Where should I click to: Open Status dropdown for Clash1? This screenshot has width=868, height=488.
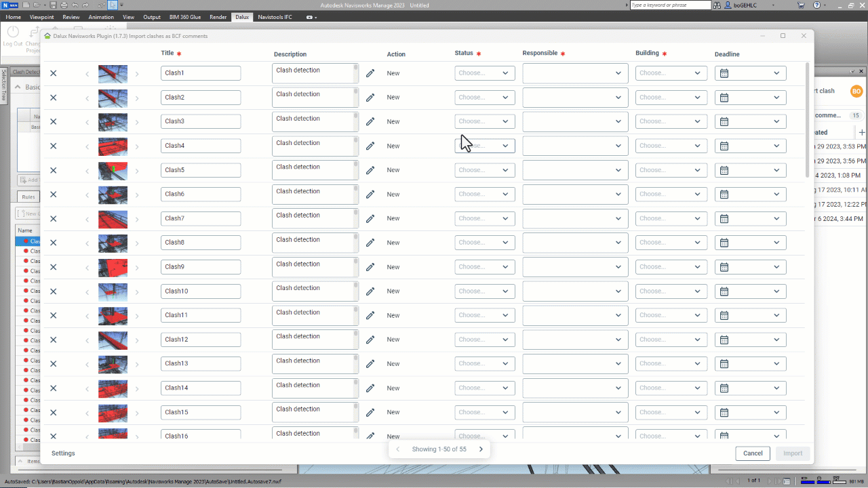point(484,73)
